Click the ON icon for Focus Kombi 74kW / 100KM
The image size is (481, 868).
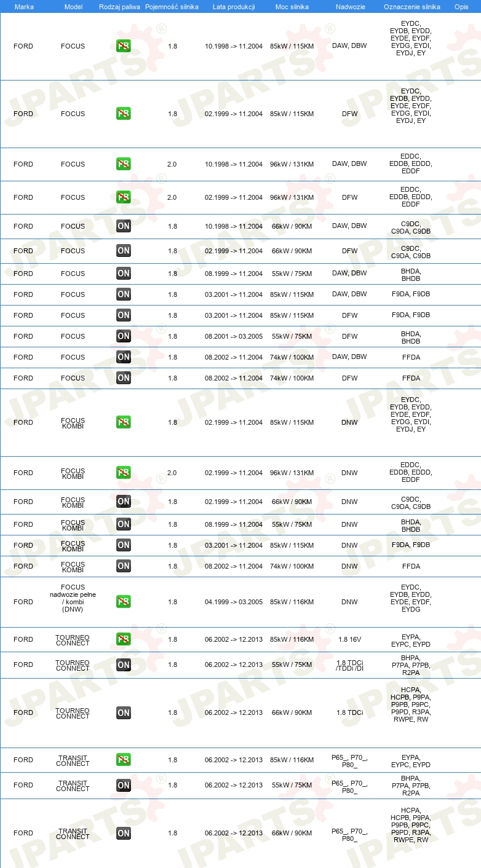tap(124, 566)
